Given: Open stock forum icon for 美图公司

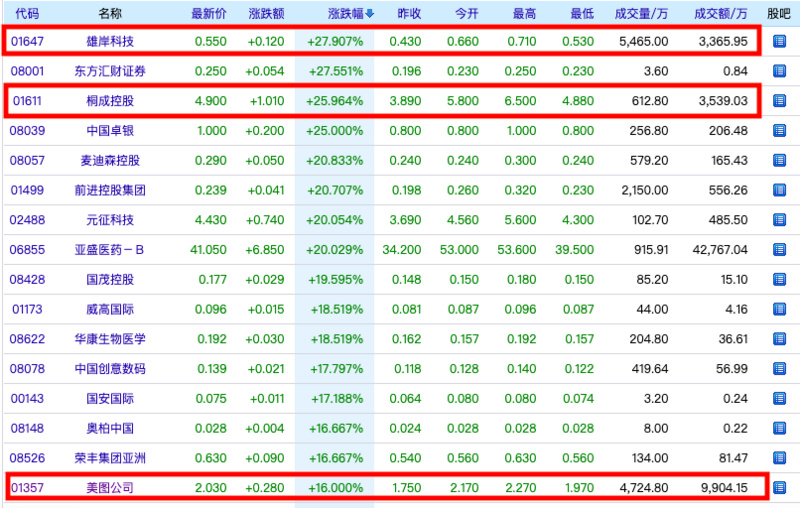Looking at the screenshot, I should [x=779, y=488].
